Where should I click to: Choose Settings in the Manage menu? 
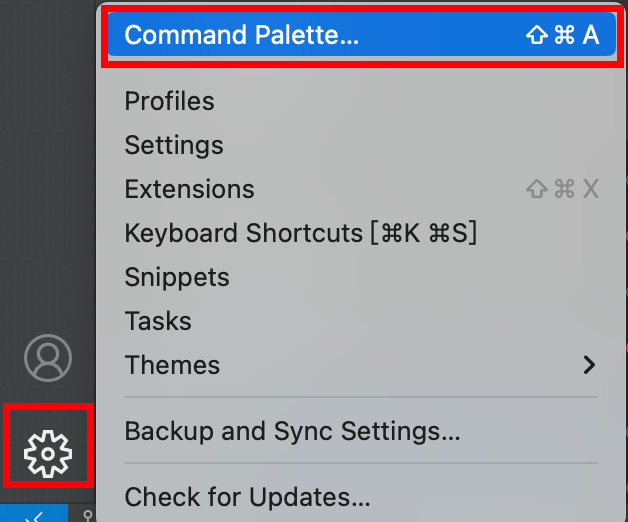click(174, 145)
